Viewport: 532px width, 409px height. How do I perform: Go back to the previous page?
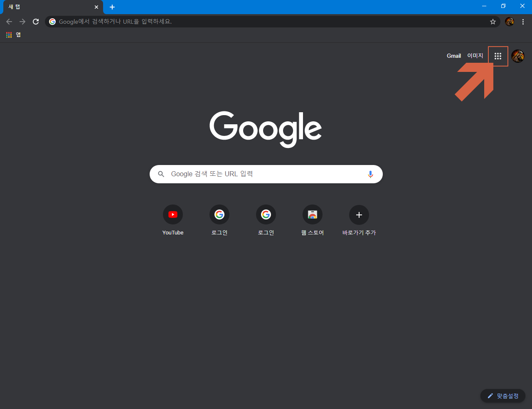click(9, 22)
